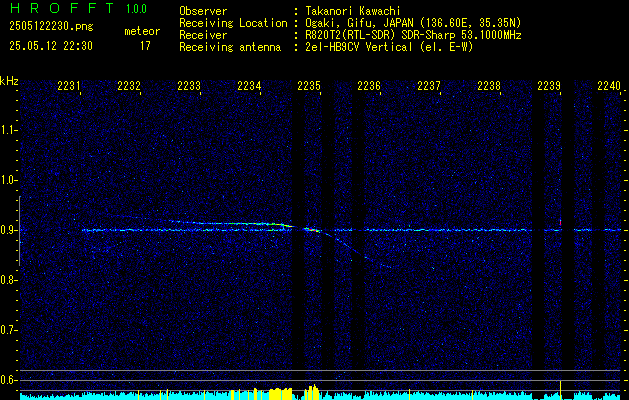Click the 2239 time marker
The height and width of the screenshot is (400, 629).
point(548,85)
